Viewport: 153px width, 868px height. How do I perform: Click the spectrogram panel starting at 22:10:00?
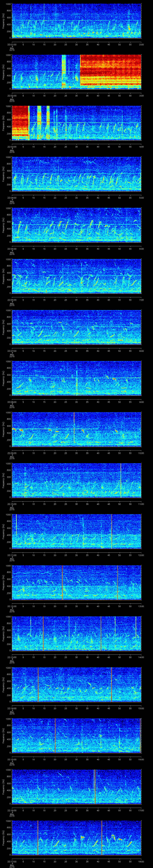(76, 480)
